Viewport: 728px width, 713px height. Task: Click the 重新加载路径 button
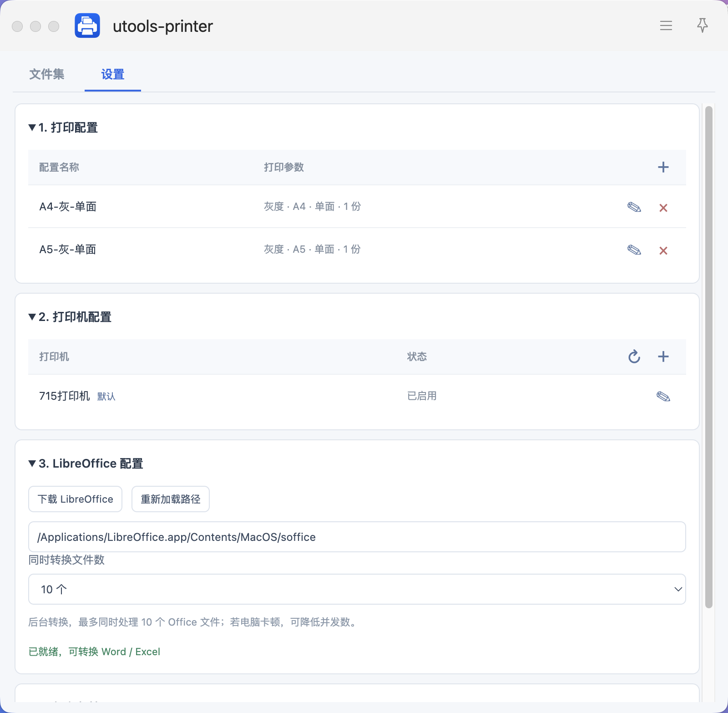point(171,499)
